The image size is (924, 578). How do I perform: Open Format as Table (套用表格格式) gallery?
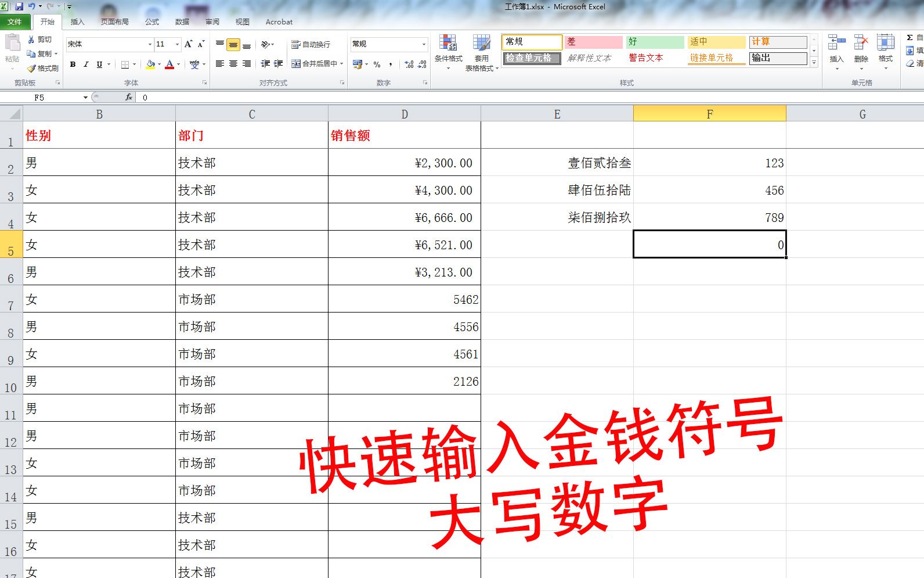point(482,52)
